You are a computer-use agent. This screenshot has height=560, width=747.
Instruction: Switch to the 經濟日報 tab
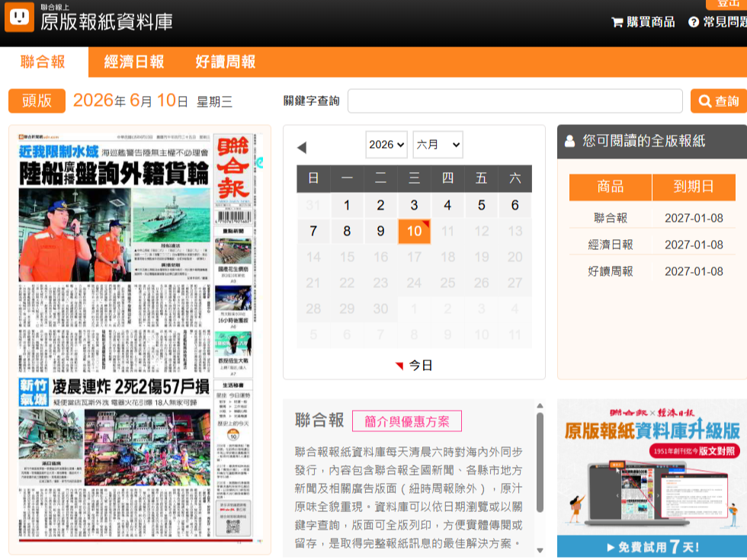134,62
